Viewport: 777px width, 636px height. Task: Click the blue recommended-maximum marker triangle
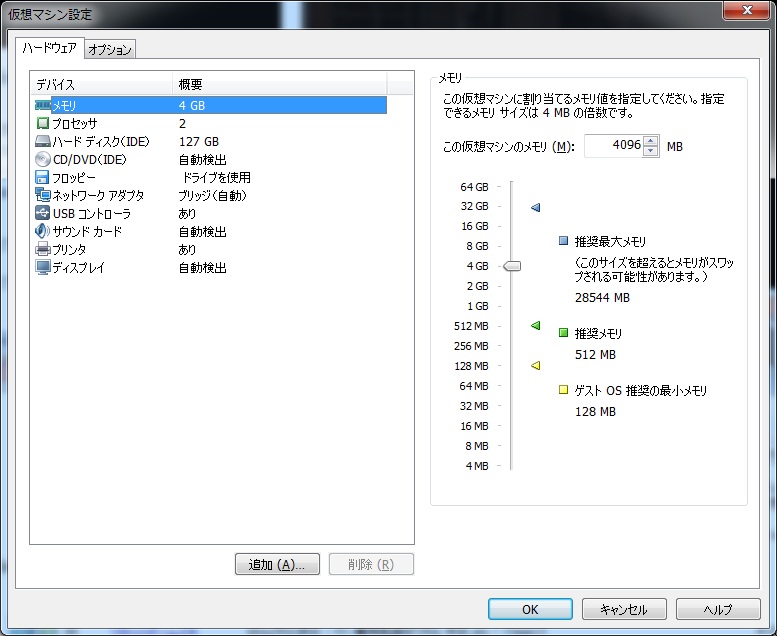click(536, 207)
